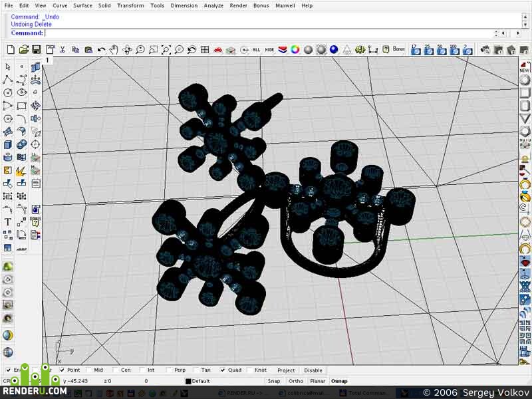
Task: Open the color wheel render icon
Action: click(x=295, y=50)
